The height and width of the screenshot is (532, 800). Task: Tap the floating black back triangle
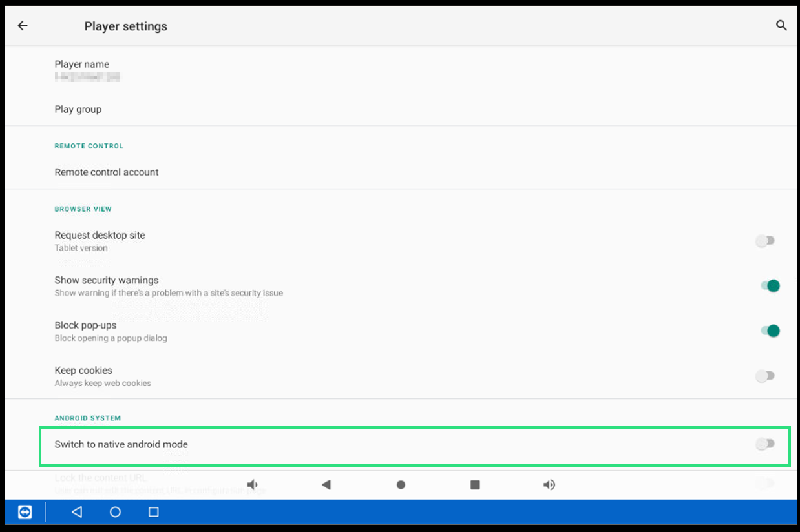coord(326,485)
